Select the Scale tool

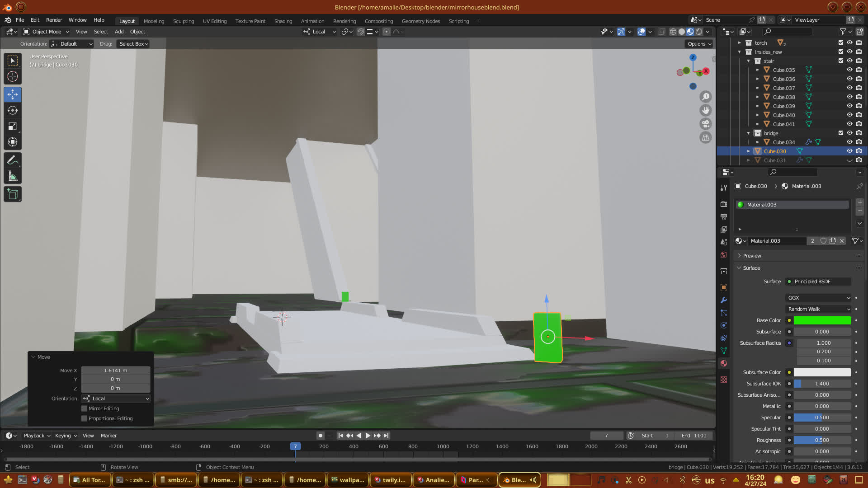13,127
